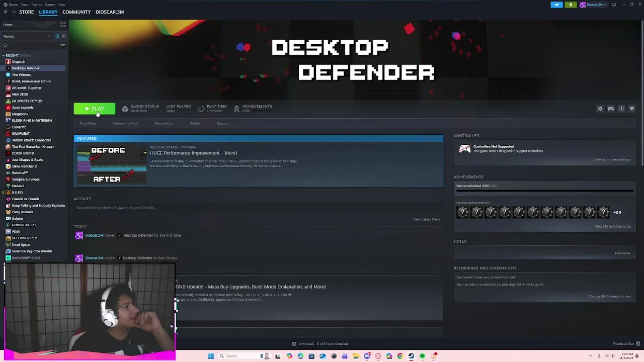Screen dimensions: 644x362
Task: Open the DIOSCAR.3M profile tab
Action: [x=110, y=12]
